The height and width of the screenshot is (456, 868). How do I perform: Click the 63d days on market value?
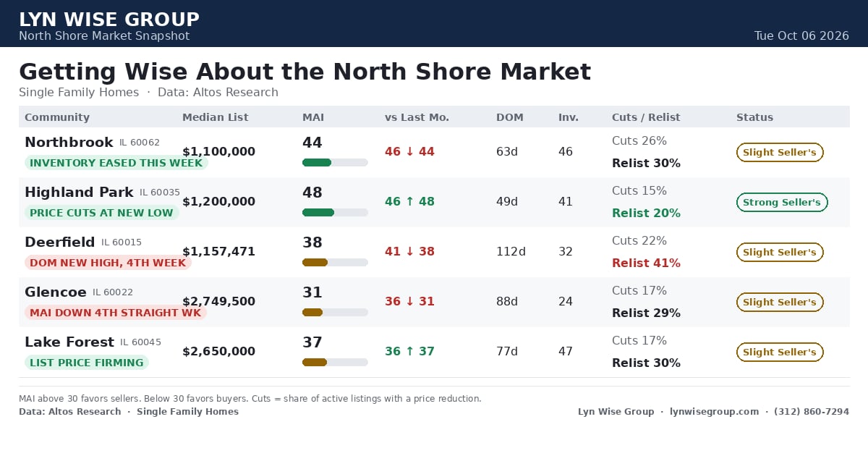(x=507, y=152)
